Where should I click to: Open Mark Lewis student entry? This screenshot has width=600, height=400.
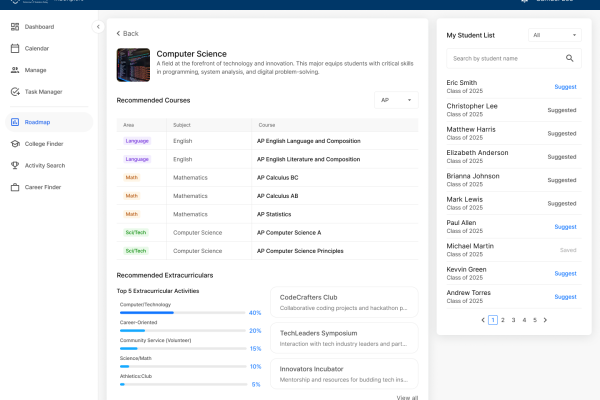pyautogui.click(x=514, y=203)
